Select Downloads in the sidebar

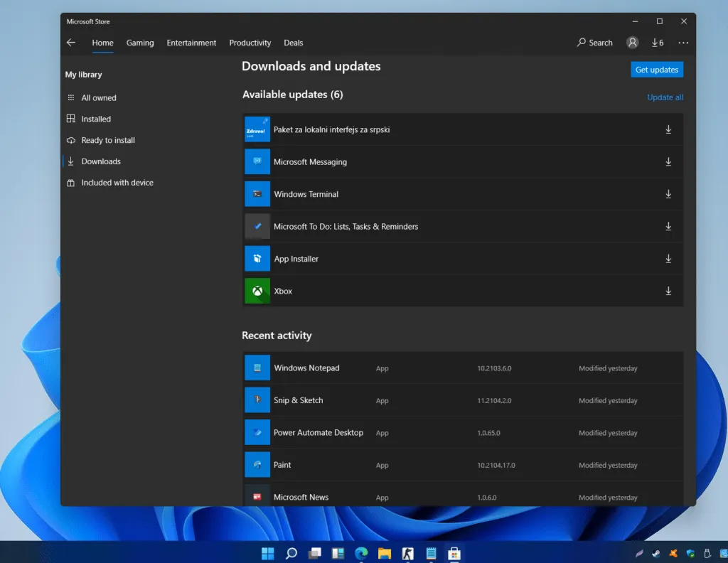tap(101, 161)
